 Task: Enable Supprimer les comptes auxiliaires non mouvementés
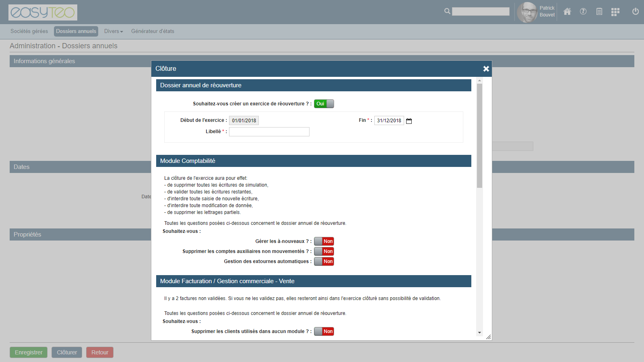324,251
